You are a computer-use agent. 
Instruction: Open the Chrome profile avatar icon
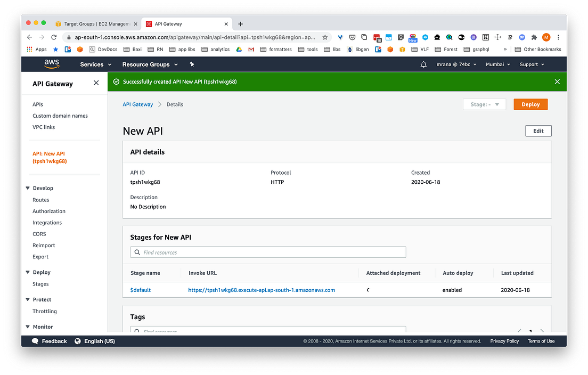pos(546,37)
